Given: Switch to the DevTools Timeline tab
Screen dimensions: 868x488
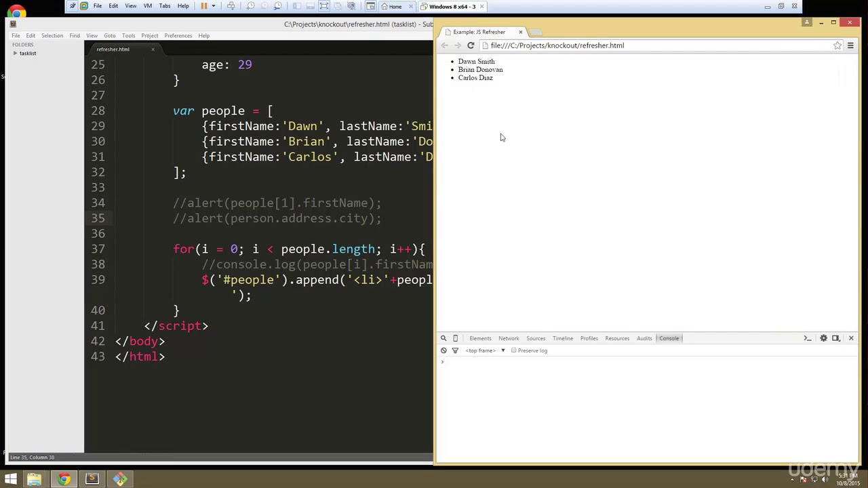Looking at the screenshot, I should click(x=563, y=338).
